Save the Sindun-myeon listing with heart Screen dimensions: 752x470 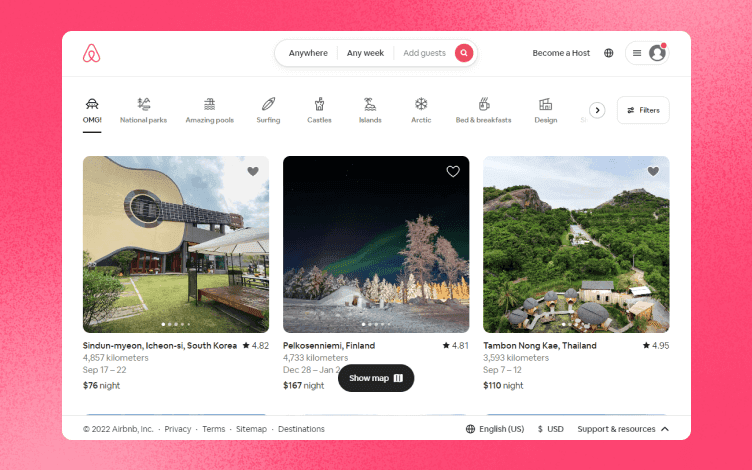coord(253,171)
